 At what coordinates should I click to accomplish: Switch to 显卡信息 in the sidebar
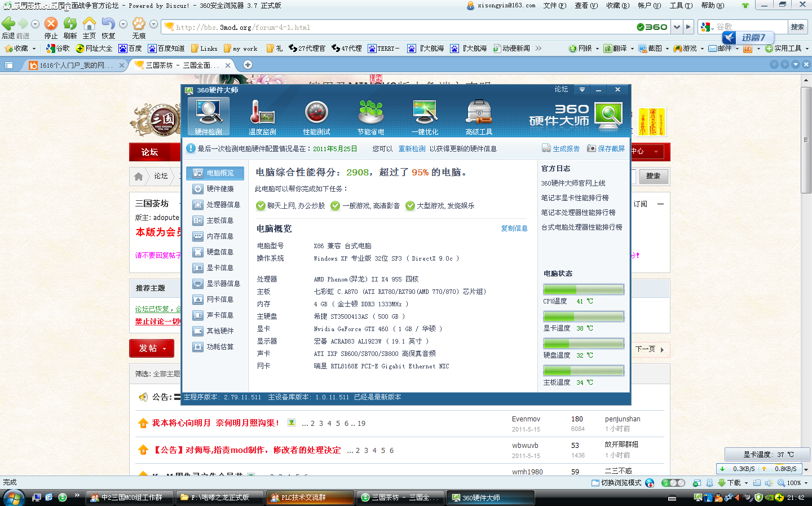pyautogui.click(x=219, y=268)
